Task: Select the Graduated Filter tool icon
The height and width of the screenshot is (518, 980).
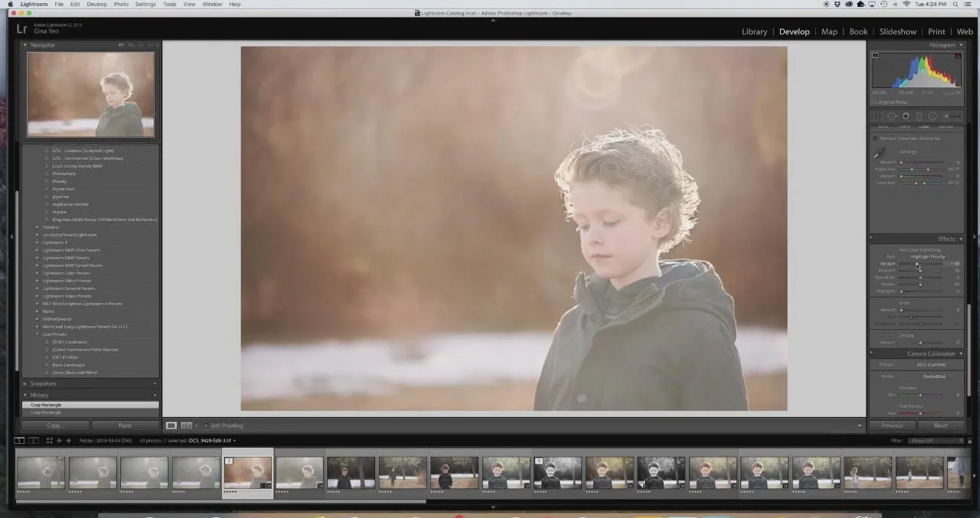Action: pyautogui.click(x=920, y=116)
